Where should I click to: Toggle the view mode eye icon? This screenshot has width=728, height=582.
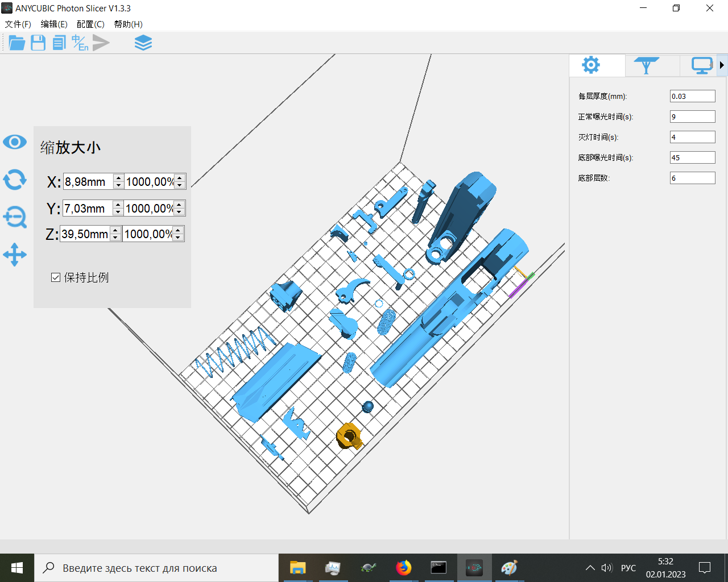[15, 142]
